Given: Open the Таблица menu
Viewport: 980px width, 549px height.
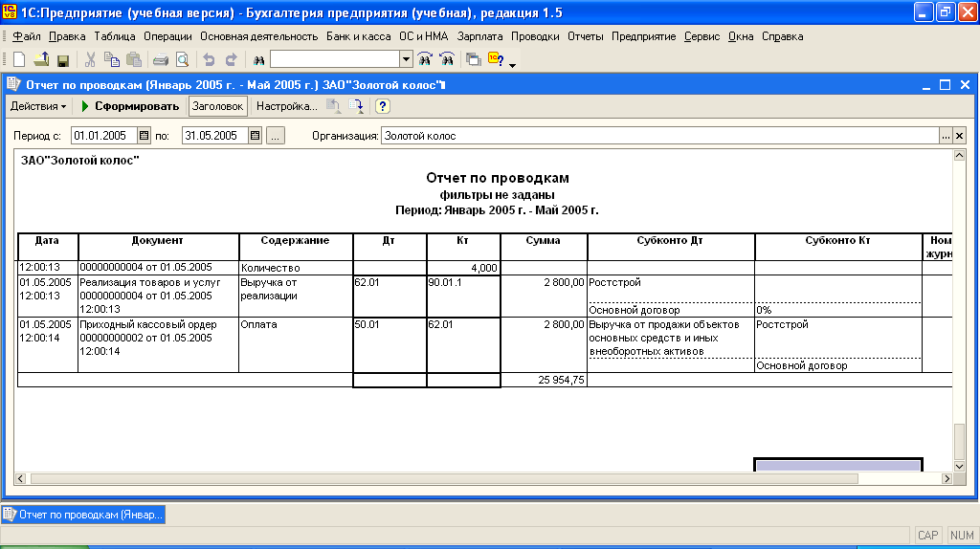Looking at the screenshot, I should point(115,36).
